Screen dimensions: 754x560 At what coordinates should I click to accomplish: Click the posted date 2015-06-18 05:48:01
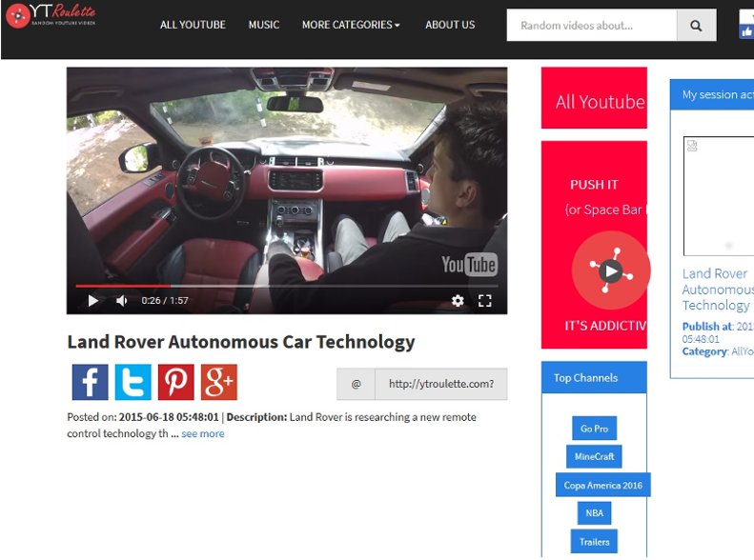point(169,417)
